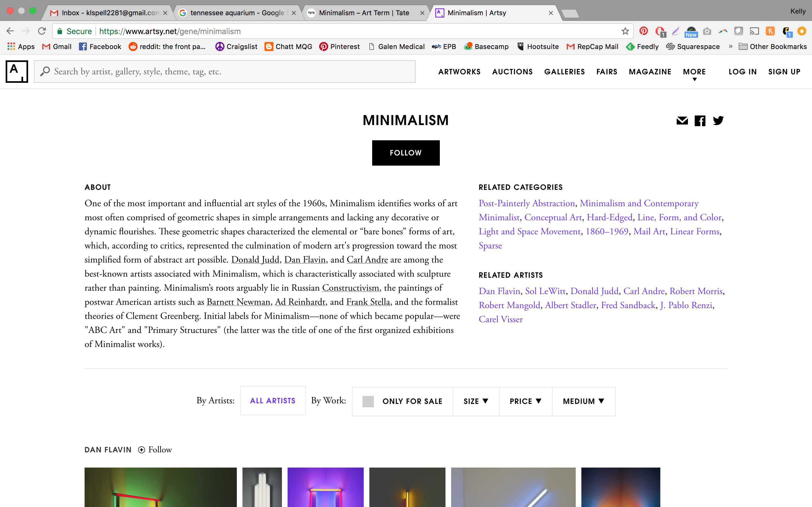Click the Cast extension icon
This screenshot has height=507, width=812.
(x=754, y=31)
